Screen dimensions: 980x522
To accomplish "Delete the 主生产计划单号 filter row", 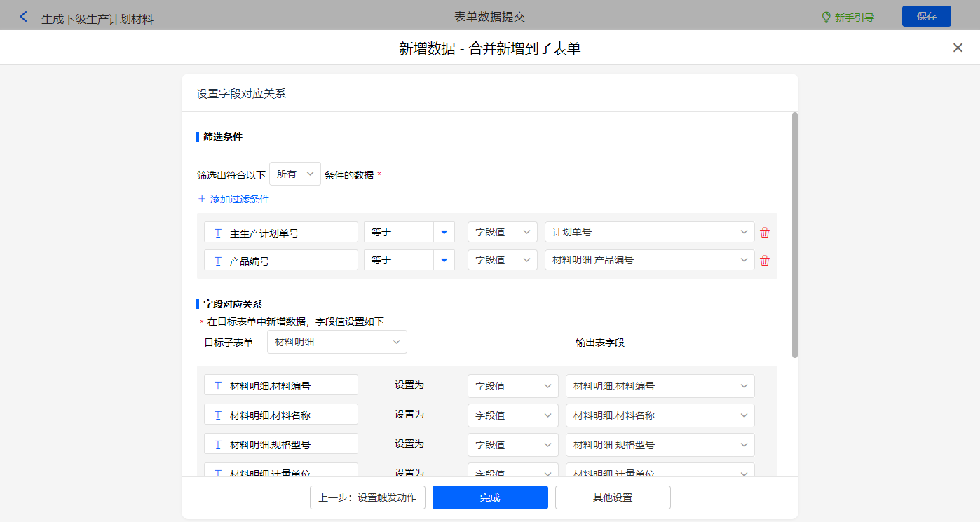I will pyautogui.click(x=765, y=233).
